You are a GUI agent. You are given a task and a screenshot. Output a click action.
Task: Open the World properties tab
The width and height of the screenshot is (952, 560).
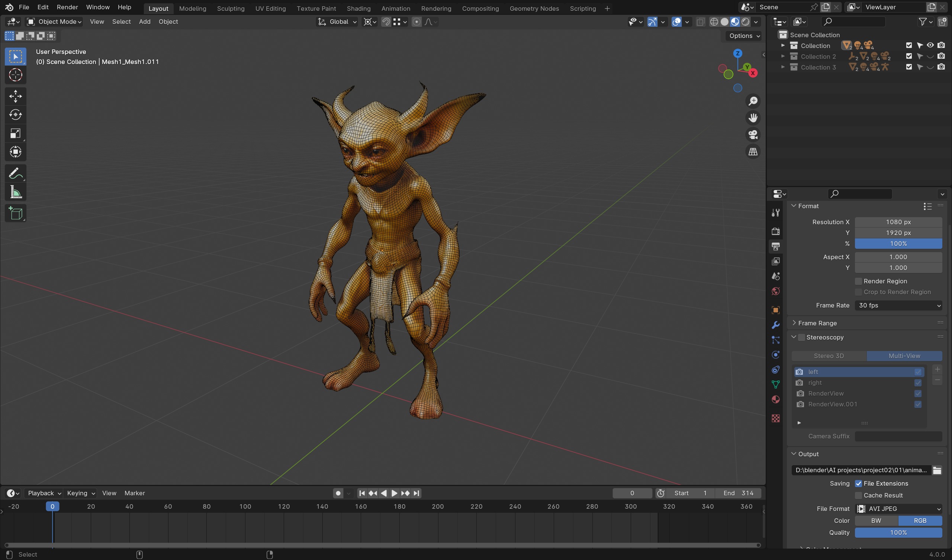coord(776,291)
